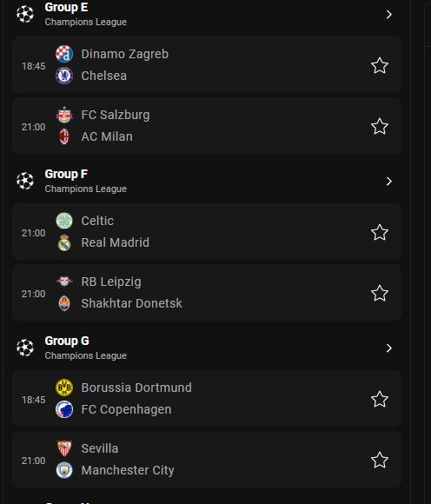Image resolution: width=431 pixels, height=504 pixels.
Task: Open the Group G header title
Action: 67,341
